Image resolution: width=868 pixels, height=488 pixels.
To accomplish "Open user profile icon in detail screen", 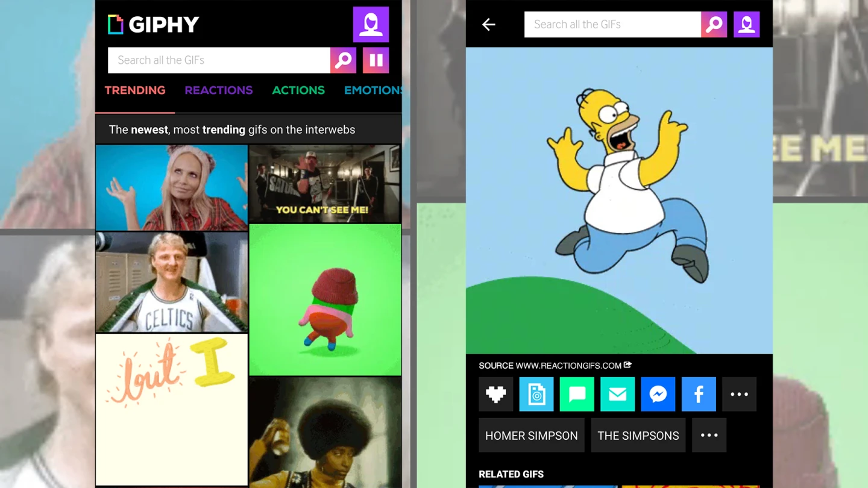I will [746, 25].
